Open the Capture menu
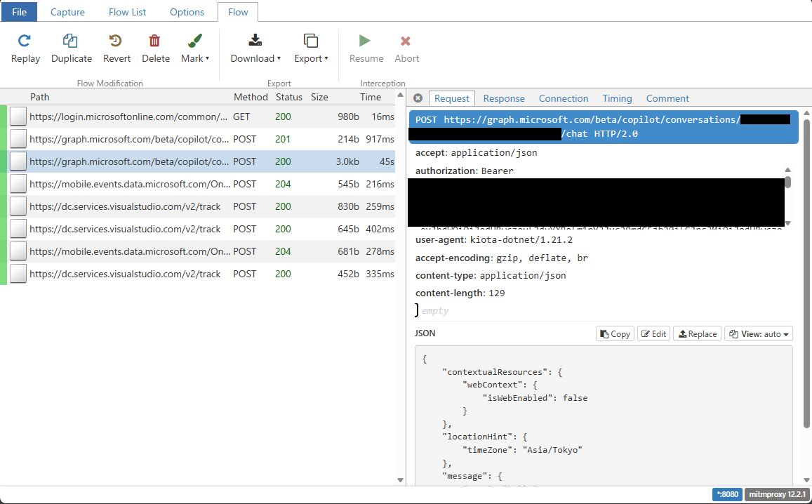Screen dimensions: 812x504 click(x=67, y=12)
